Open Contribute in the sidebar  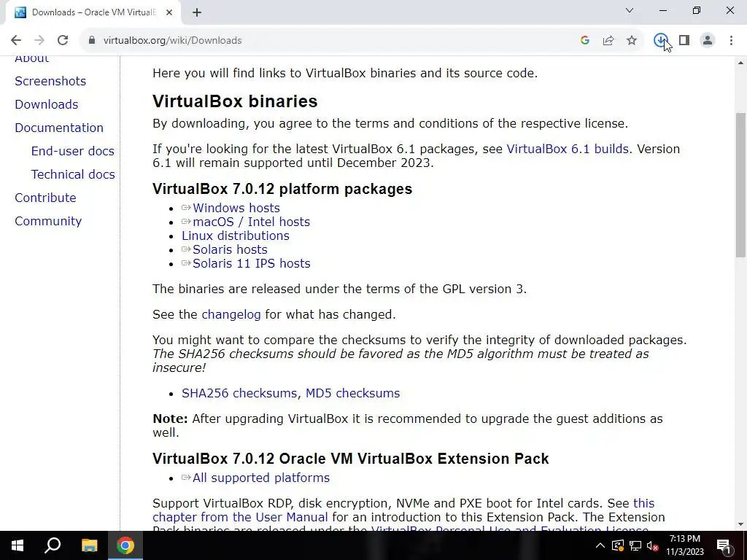click(45, 198)
